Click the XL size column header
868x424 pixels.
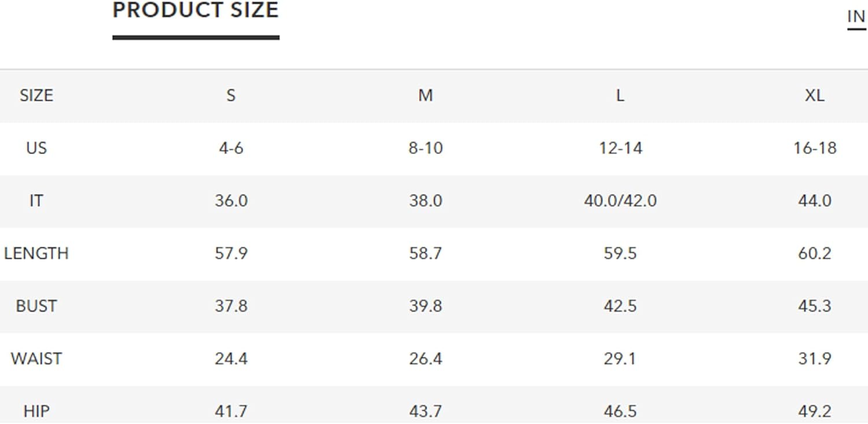pos(814,96)
